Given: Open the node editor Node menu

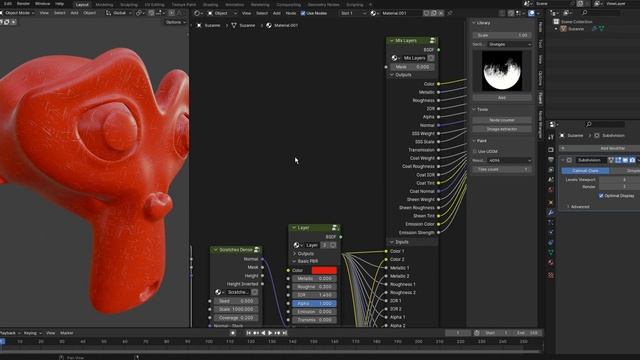Looking at the screenshot, I should click(x=291, y=13).
